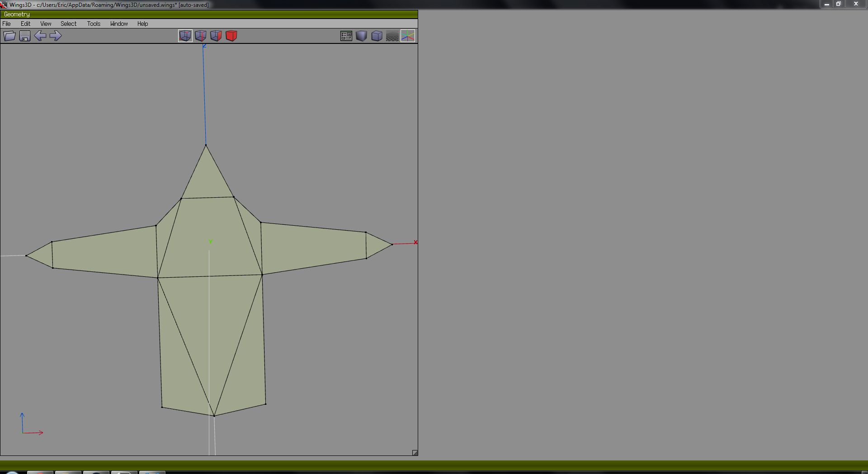Restore down the Wings3D window
The image size is (868, 474).
839,4
